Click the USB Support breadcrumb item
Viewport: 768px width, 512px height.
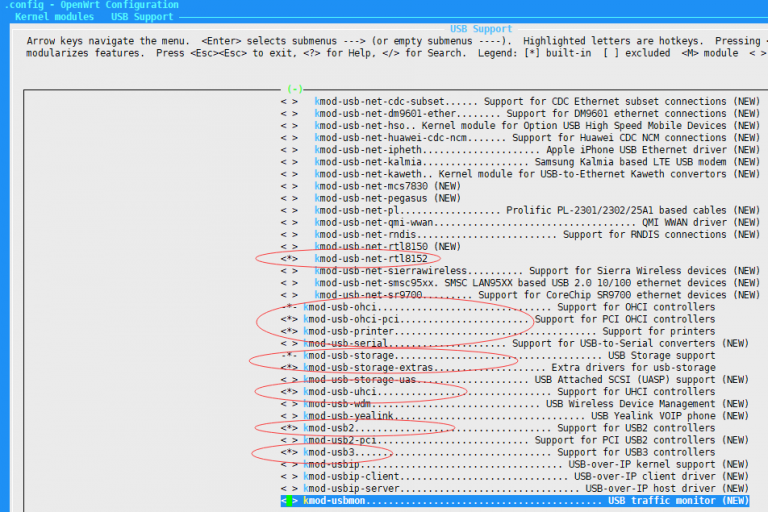coord(141,17)
